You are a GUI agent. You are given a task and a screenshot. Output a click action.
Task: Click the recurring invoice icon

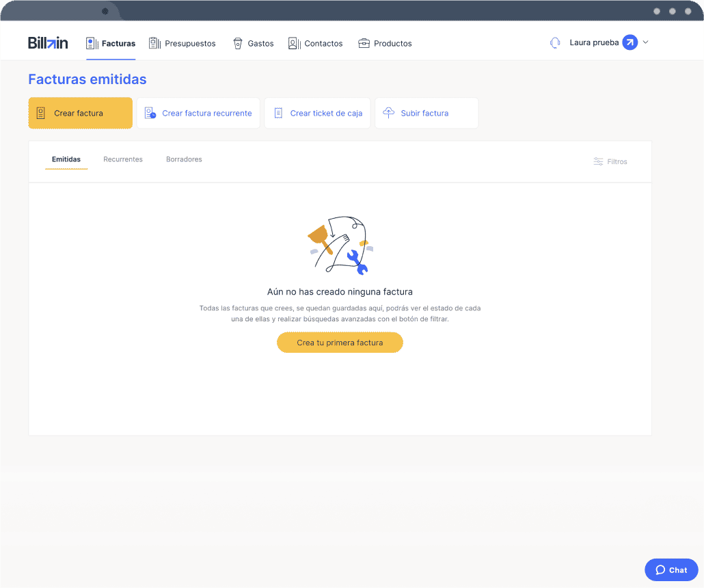coord(150,113)
